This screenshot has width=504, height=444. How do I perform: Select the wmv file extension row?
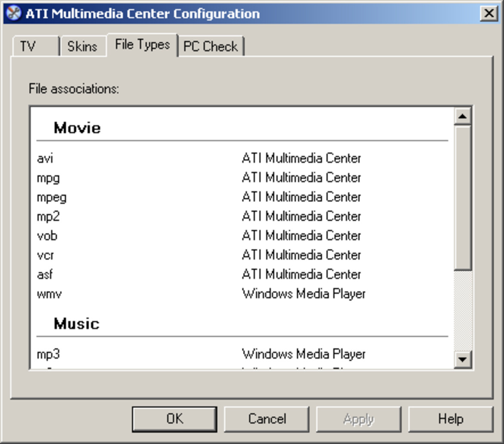[x=242, y=294]
